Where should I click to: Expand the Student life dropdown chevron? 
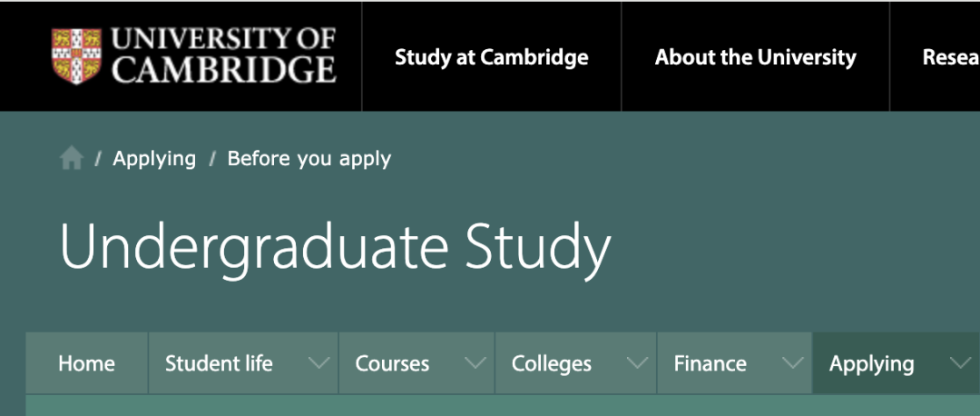pyautogui.click(x=318, y=363)
